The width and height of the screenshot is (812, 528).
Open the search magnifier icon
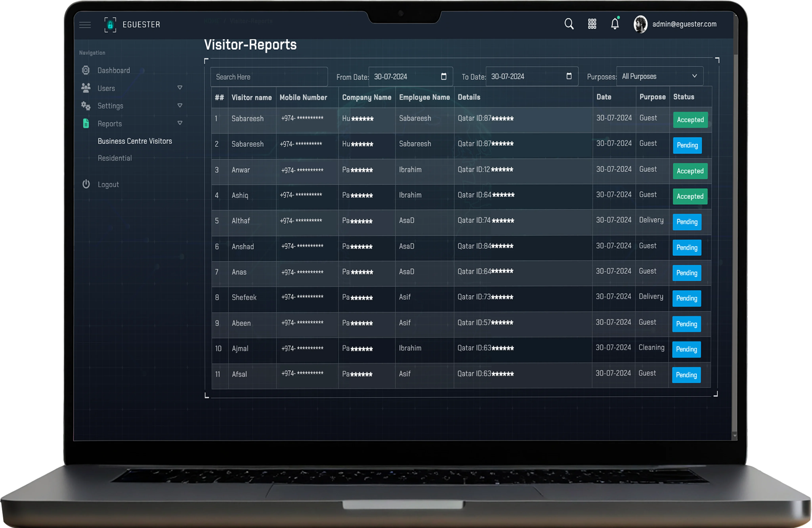(x=569, y=24)
